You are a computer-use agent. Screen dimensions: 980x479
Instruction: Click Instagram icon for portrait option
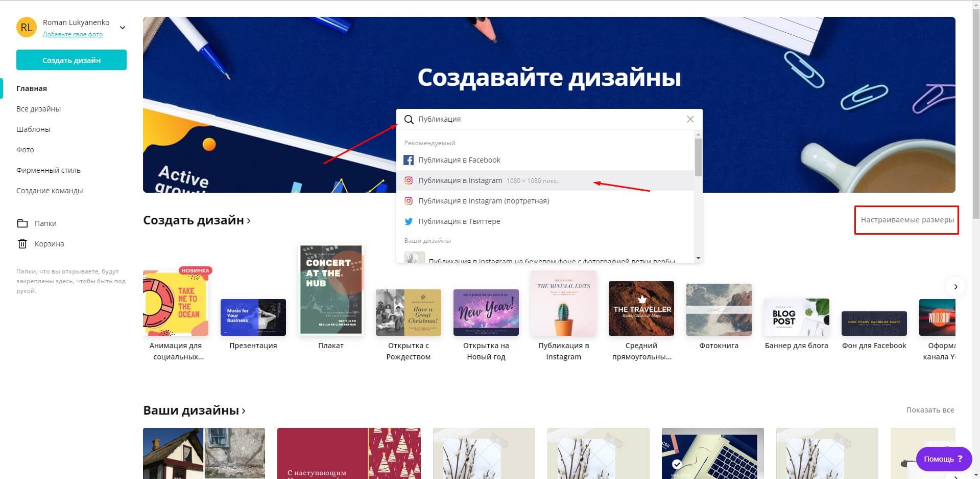[x=409, y=201]
